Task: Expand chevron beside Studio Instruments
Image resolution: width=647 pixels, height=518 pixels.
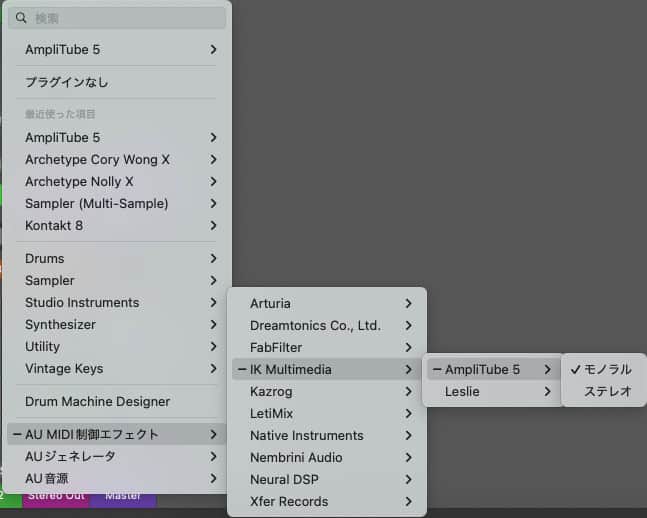Action: pyautogui.click(x=213, y=303)
